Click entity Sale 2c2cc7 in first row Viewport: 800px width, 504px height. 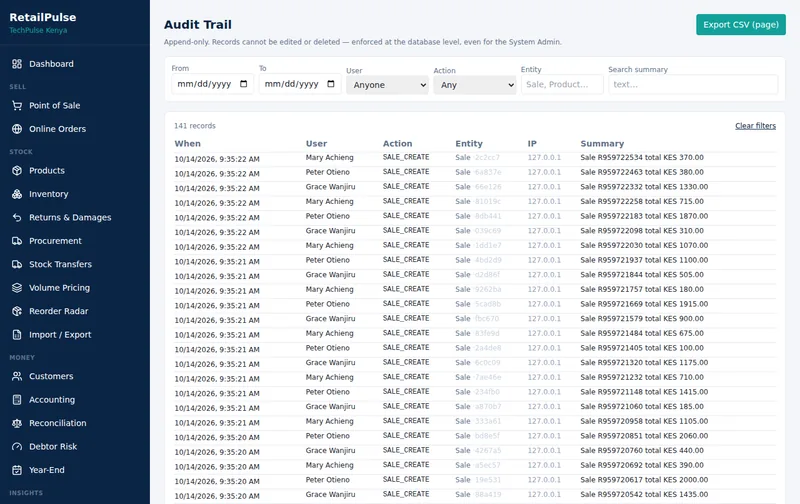coord(478,158)
